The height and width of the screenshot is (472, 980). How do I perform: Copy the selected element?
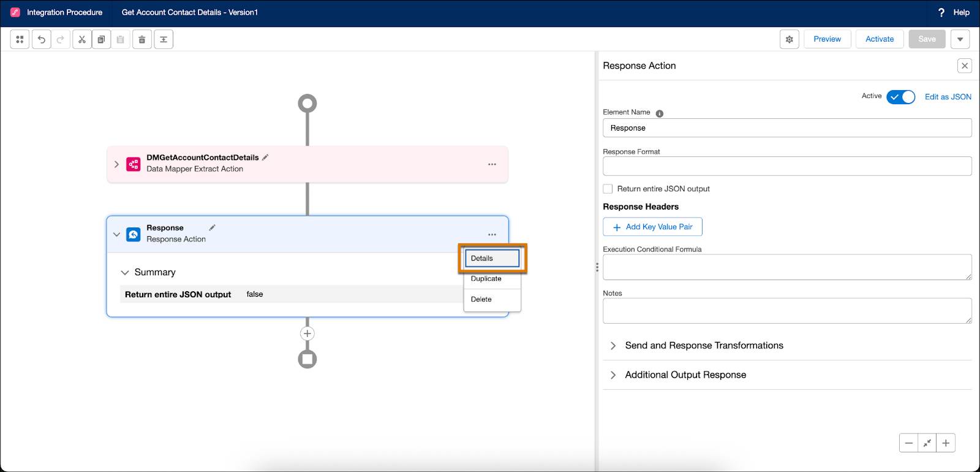101,39
